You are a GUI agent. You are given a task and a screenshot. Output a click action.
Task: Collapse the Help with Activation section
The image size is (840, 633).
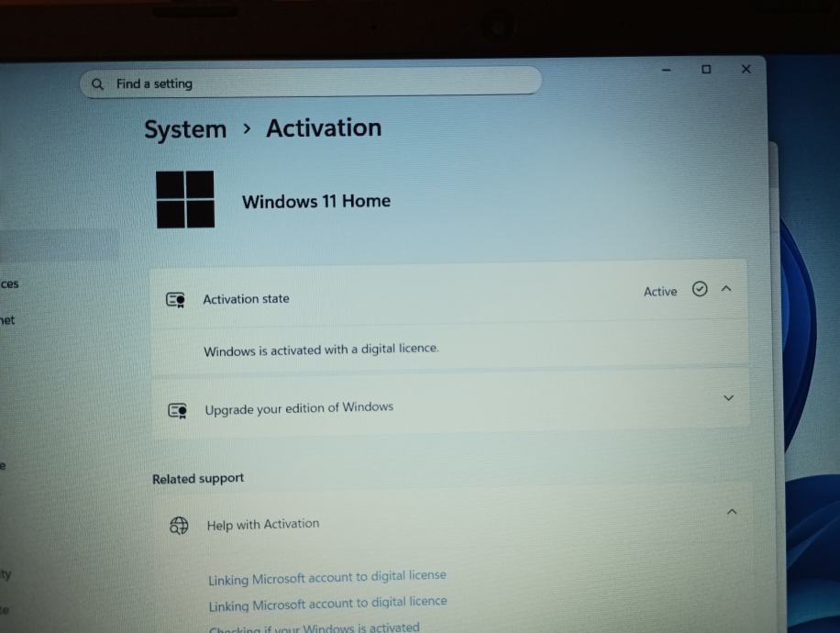tap(732, 511)
